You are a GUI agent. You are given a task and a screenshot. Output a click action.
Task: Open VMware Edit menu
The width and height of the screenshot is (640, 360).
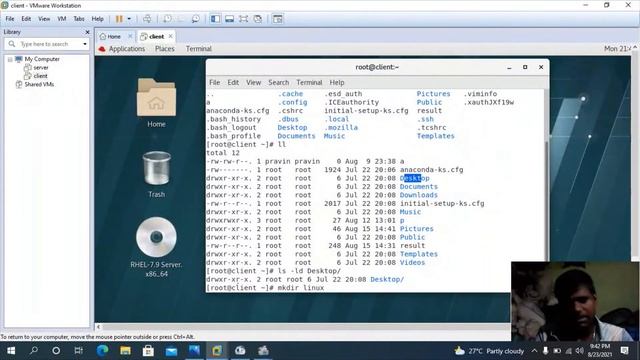click(x=26, y=19)
